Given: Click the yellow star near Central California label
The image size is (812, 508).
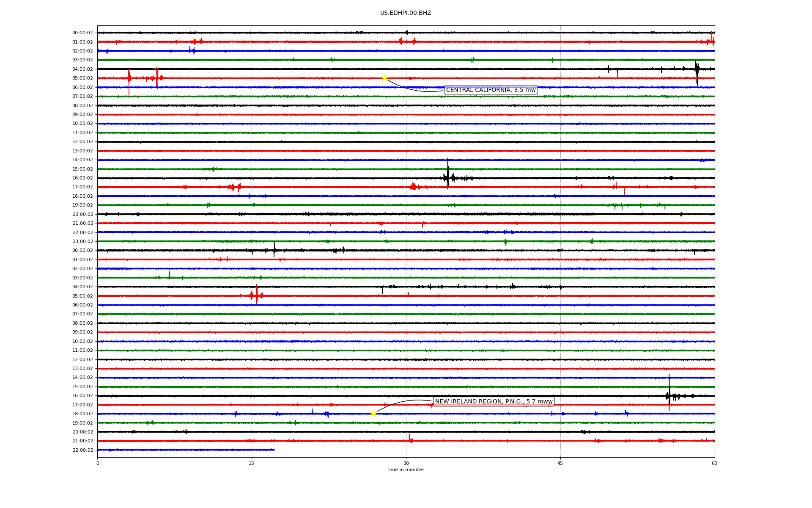Looking at the screenshot, I should [x=384, y=78].
